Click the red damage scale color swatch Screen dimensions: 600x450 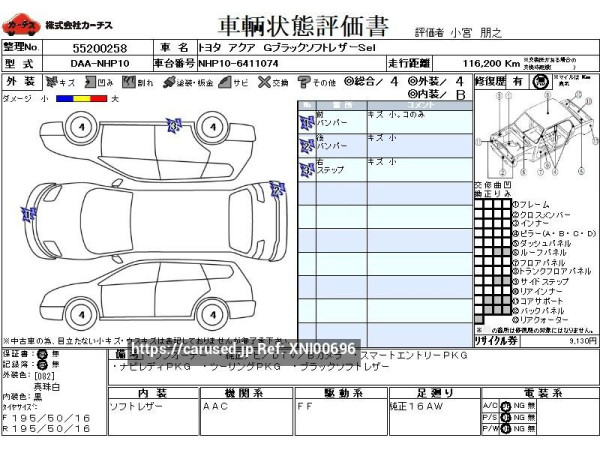coord(100,98)
